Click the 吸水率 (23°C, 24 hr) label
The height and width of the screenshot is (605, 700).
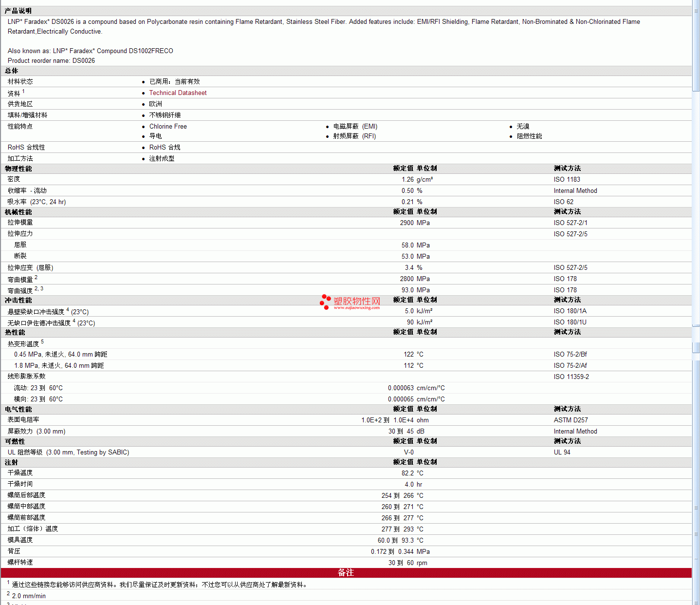[x=37, y=202]
